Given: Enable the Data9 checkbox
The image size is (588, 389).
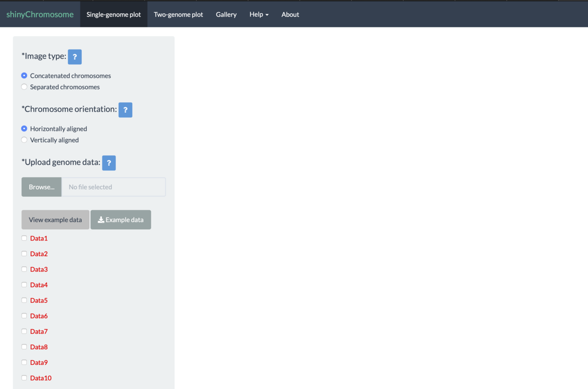Looking at the screenshot, I should click(x=24, y=363).
